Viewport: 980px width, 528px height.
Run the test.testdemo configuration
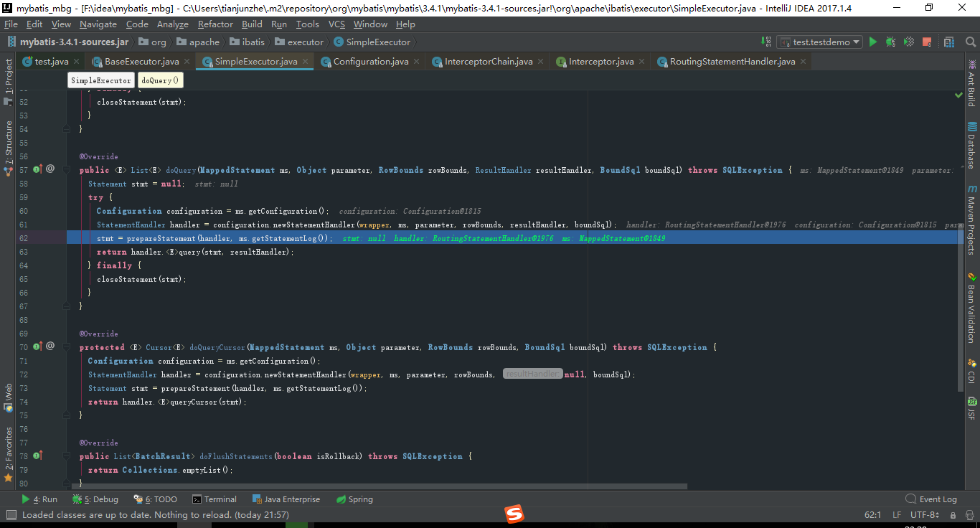pyautogui.click(x=873, y=42)
